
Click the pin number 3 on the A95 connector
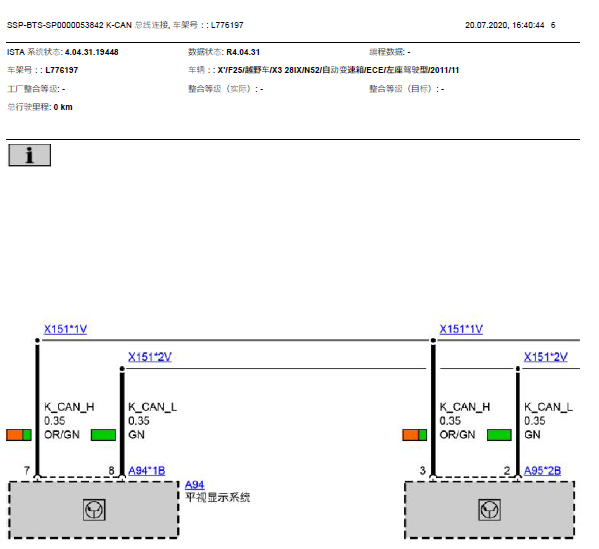[423, 471]
